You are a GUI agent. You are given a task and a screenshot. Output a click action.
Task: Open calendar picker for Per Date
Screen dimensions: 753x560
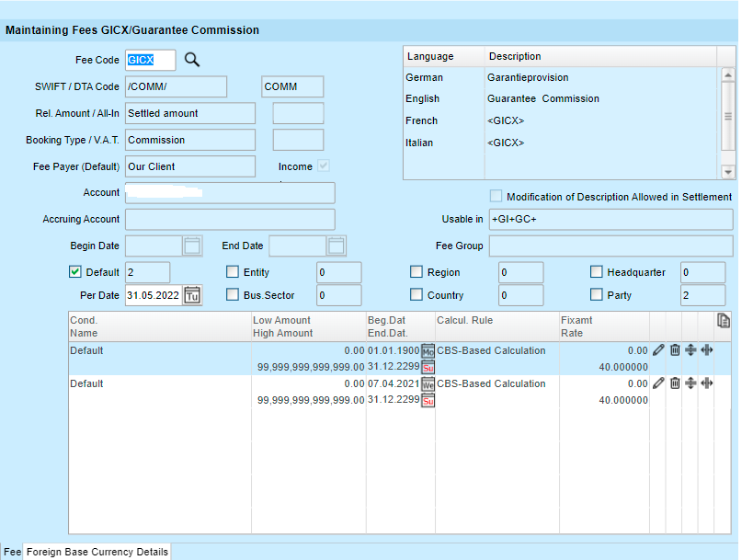192,295
